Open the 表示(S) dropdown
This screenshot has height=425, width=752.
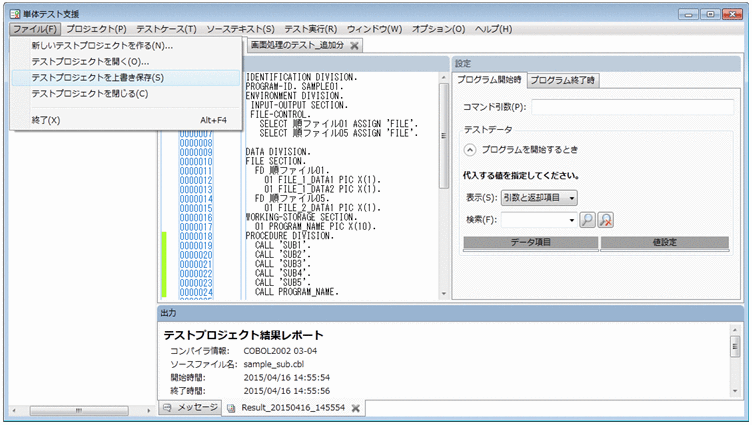coord(539,198)
